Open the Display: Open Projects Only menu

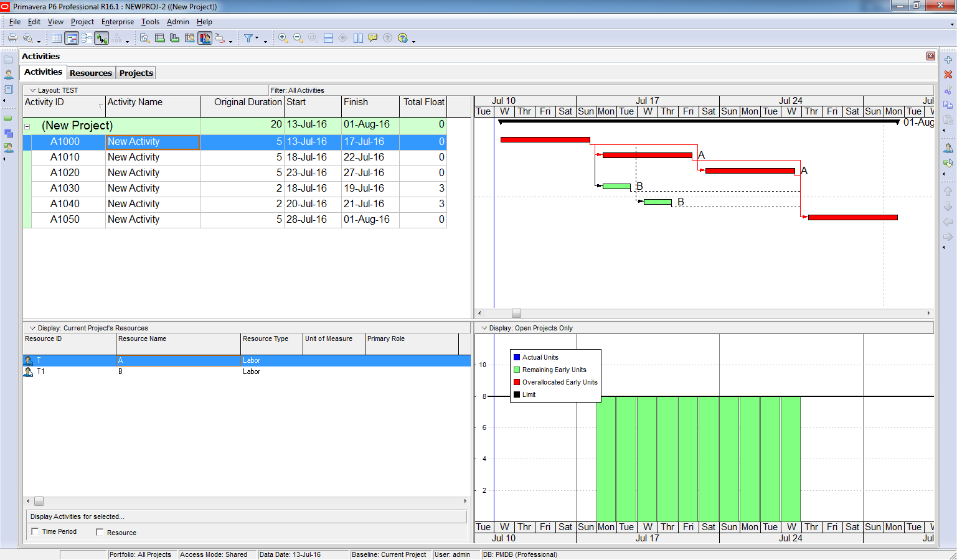coord(483,328)
